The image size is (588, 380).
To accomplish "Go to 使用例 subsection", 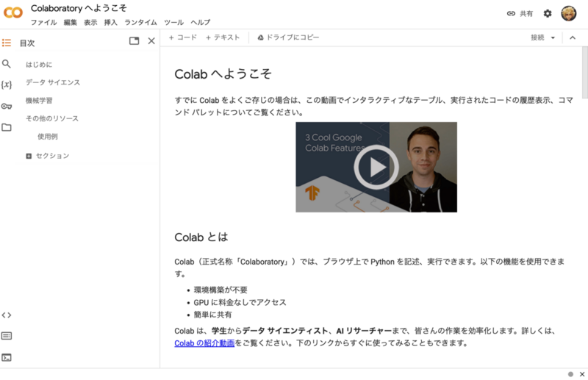I will [48, 137].
